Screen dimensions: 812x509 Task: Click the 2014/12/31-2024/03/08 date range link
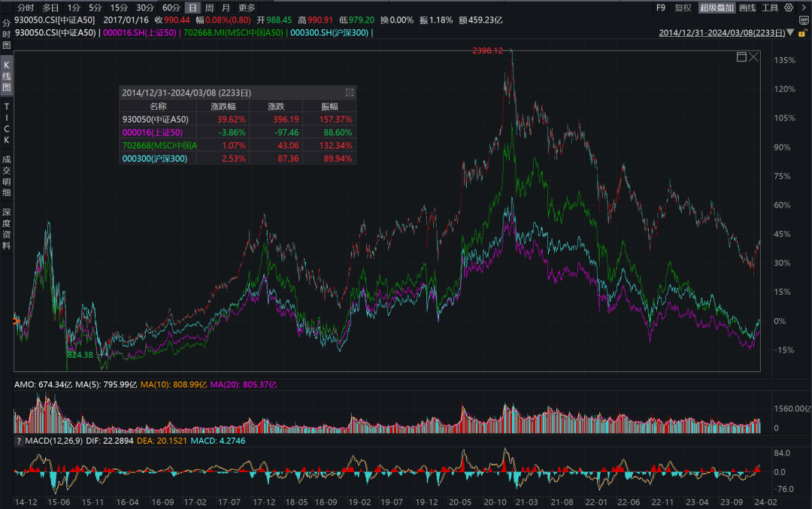pyautogui.click(x=722, y=32)
